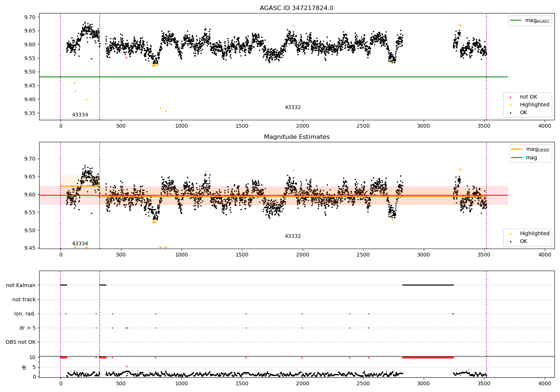Click the 'Ion. rad.' axis label
Image resolution: width=560 pixels, height=392 pixels.
pos(25,314)
